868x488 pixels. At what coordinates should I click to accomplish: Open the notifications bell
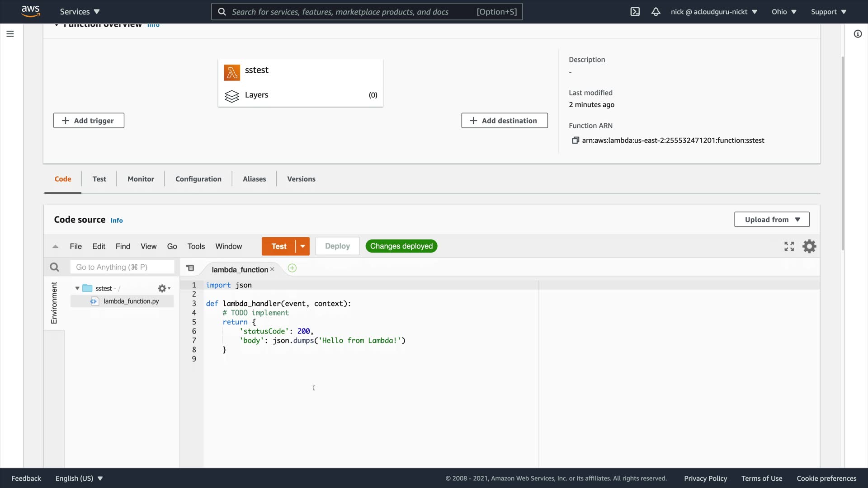(656, 12)
